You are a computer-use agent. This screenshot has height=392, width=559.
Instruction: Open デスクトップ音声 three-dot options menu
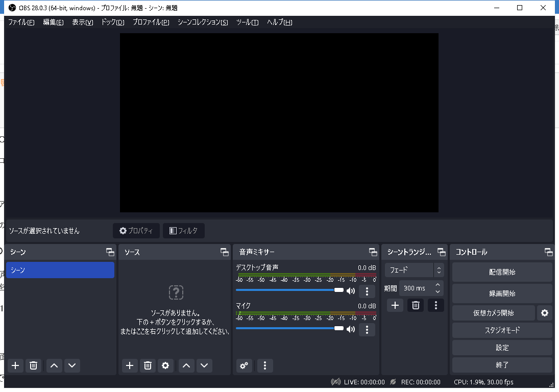(x=367, y=291)
